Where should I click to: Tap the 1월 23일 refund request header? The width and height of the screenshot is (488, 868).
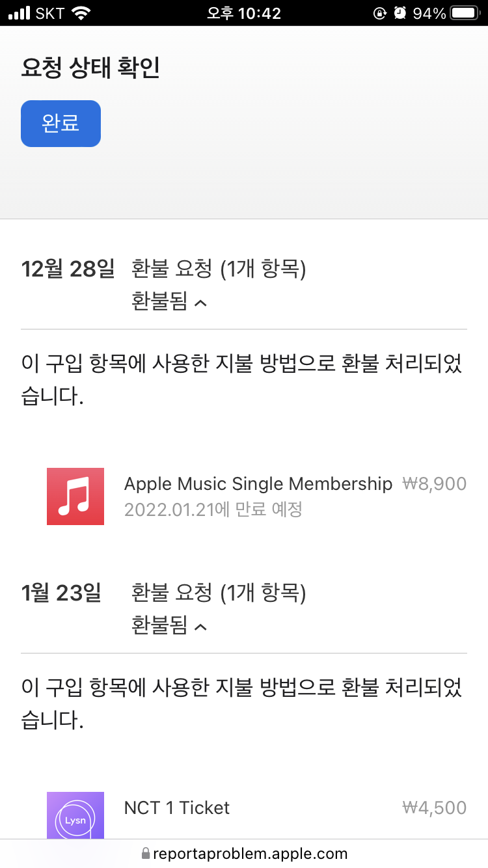[x=219, y=593]
